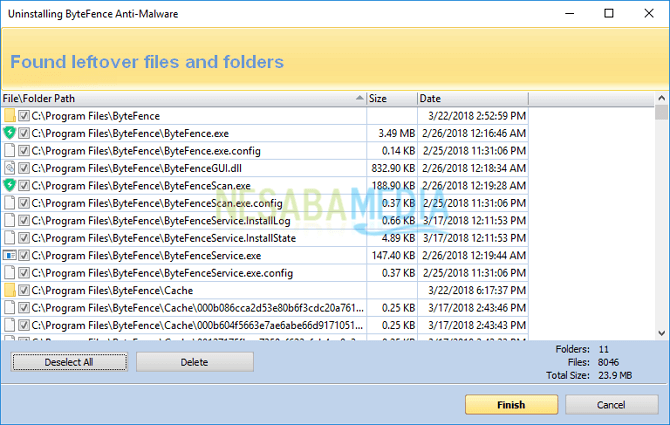Click the Finish button
Viewport: 670px width, 425px height.
[x=511, y=404]
